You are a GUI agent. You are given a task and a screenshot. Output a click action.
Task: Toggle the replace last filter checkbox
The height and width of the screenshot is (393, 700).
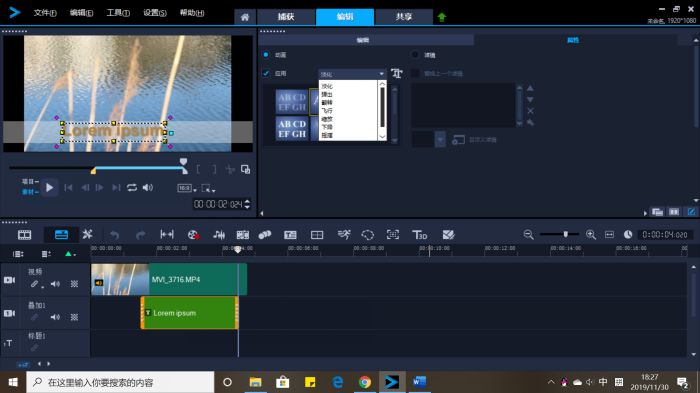(x=415, y=73)
